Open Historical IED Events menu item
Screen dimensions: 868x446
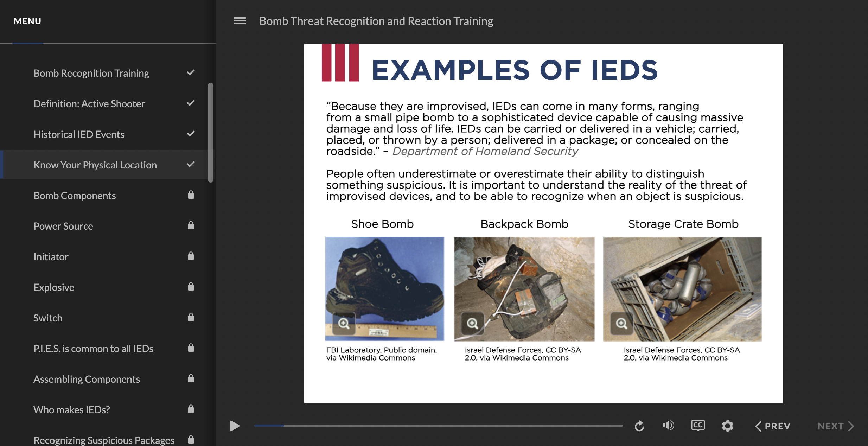[x=79, y=134]
